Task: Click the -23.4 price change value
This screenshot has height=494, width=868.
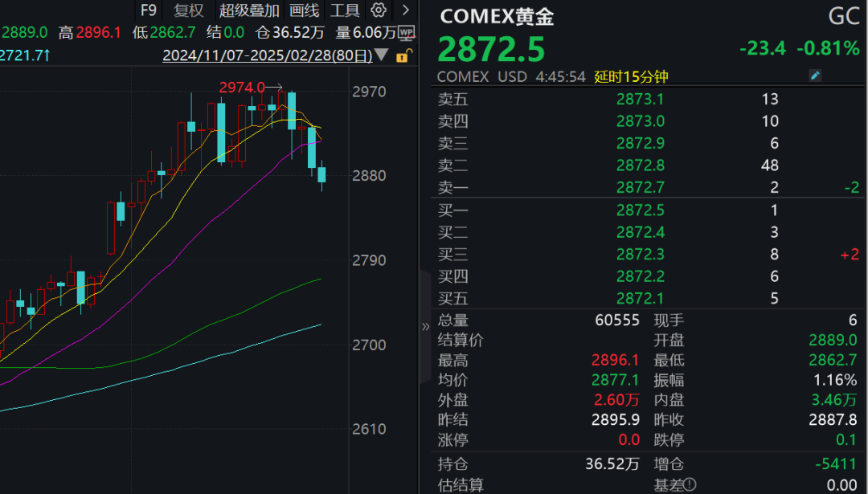Action: coord(762,48)
